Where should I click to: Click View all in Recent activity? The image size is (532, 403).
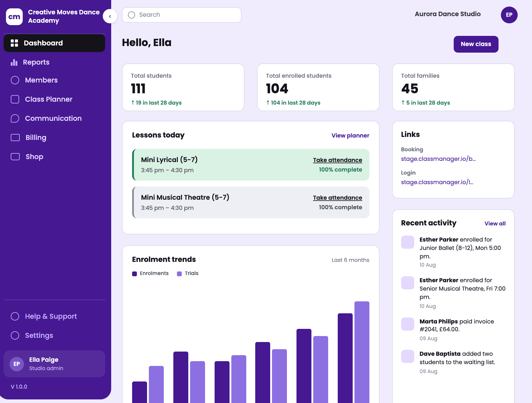pyautogui.click(x=495, y=223)
